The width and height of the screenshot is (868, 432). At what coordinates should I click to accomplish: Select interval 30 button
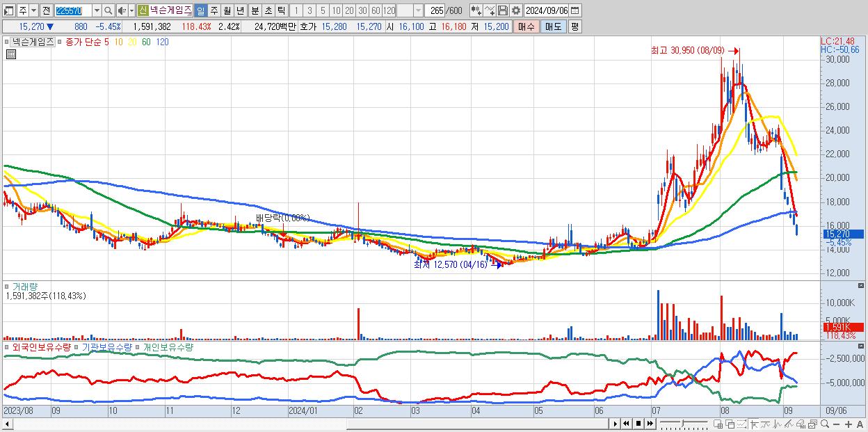pos(362,10)
